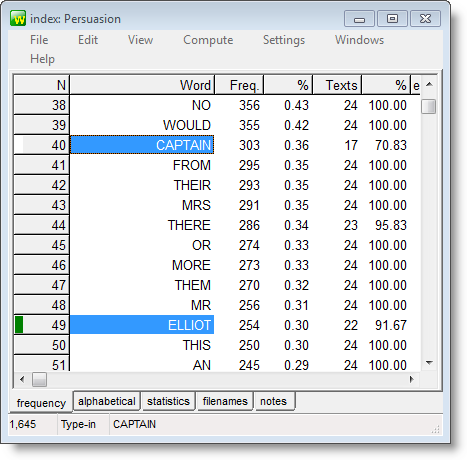Click the N column header
Screen dimensions: 467x460
[x=41, y=85]
